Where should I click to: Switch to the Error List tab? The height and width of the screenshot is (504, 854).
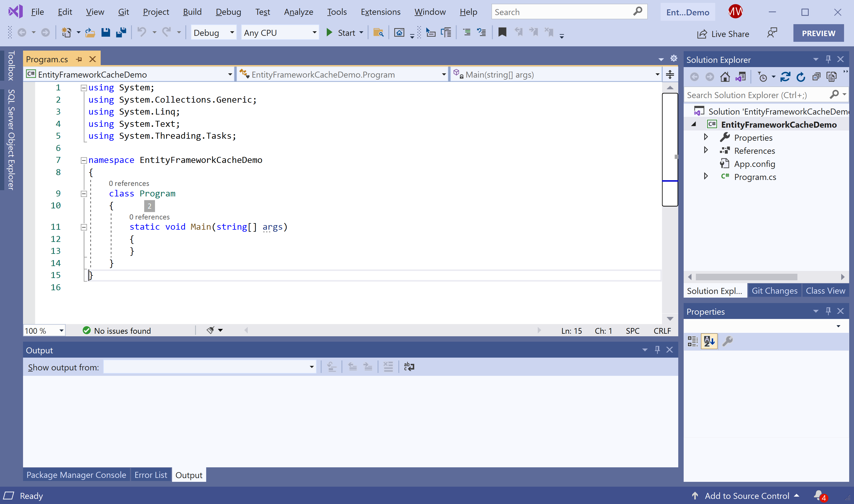pos(150,475)
